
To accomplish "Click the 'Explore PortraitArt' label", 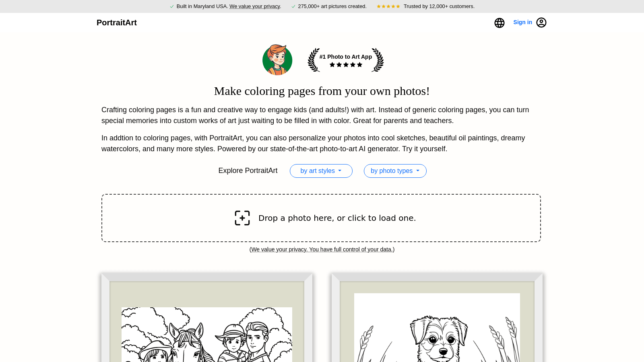I will (x=248, y=171).
